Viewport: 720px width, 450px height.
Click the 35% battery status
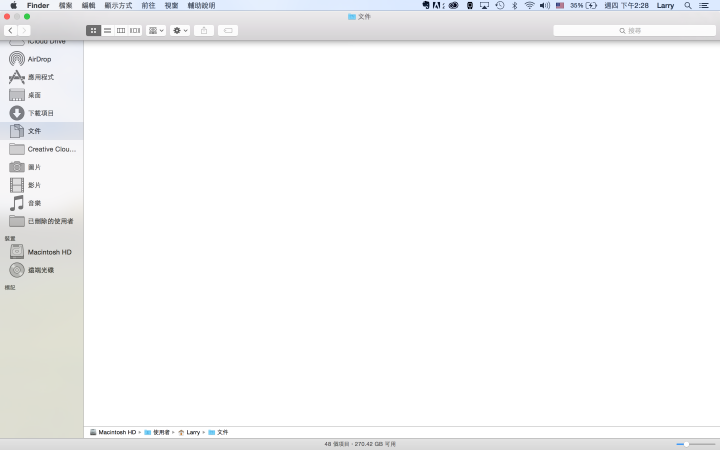tap(583, 6)
